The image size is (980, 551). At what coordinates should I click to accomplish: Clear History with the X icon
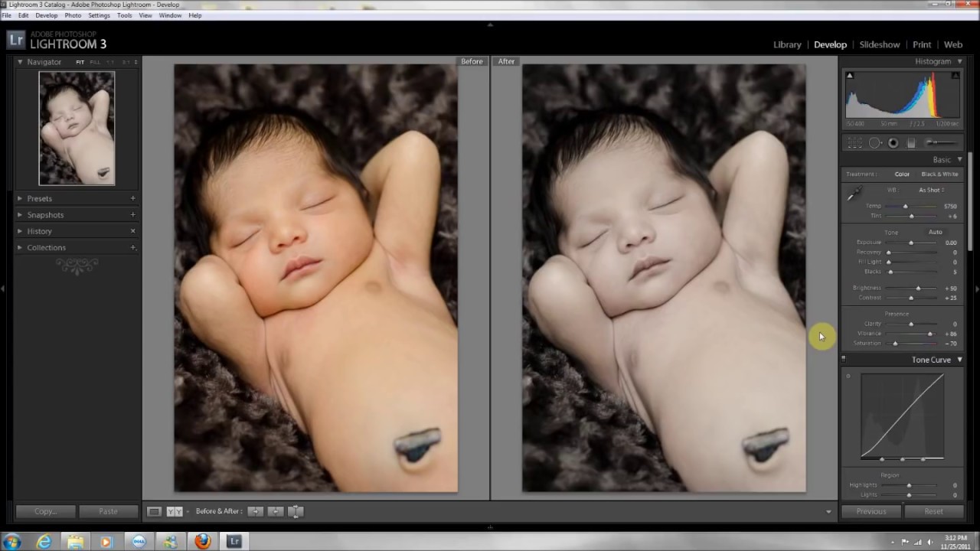point(132,231)
